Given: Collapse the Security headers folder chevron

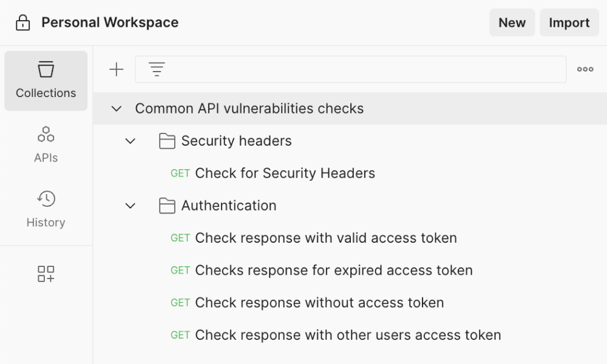Looking at the screenshot, I should pos(131,141).
